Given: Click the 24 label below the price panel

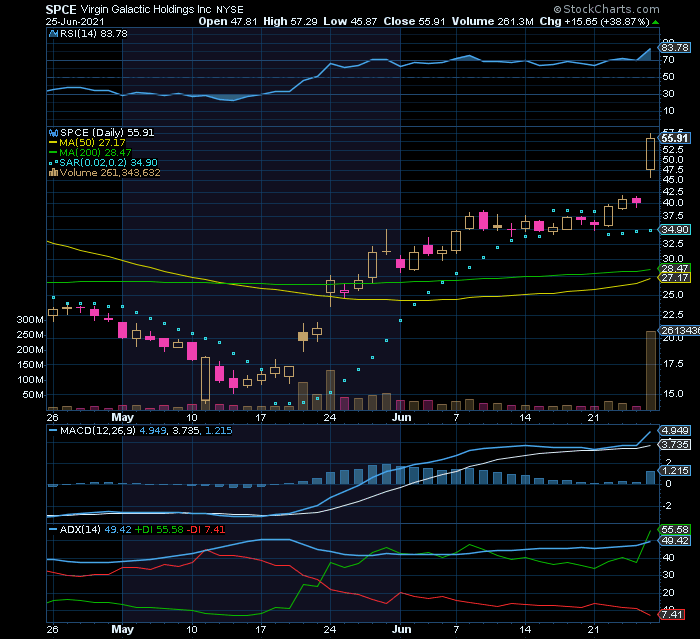Looking at the screenshot, I should 329,418.
